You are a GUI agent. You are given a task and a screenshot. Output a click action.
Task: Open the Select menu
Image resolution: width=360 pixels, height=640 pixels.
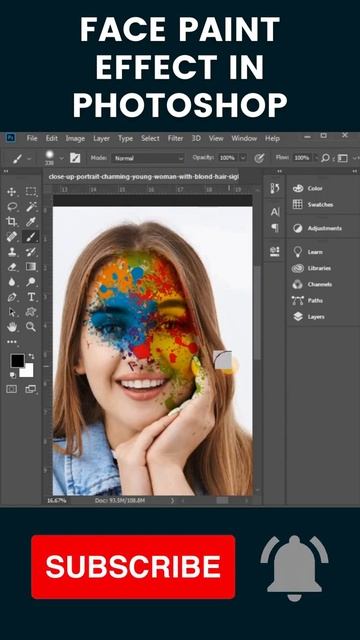(x=150, y=138)
